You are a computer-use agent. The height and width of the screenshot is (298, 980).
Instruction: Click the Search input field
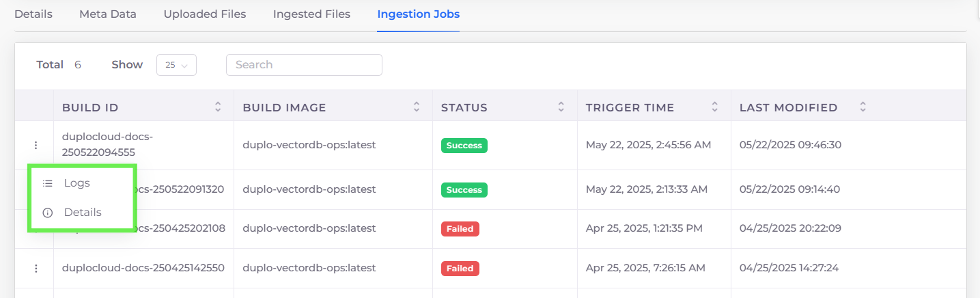[304, 65]
